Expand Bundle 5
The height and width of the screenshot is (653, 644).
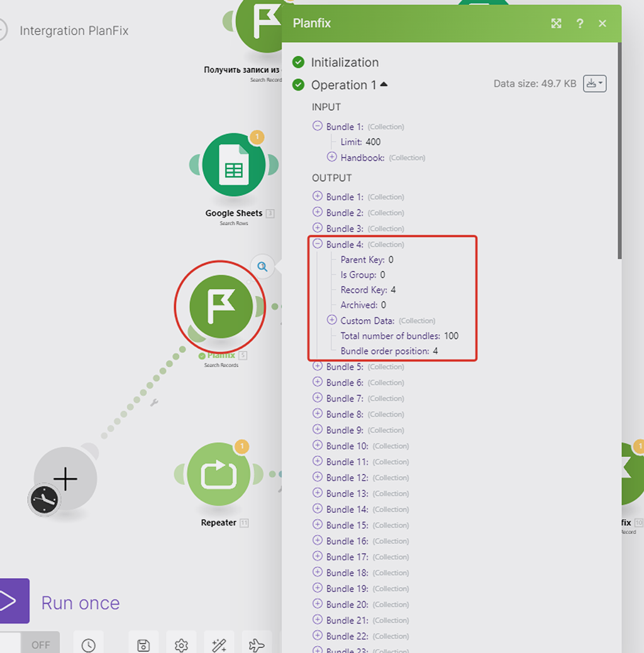click(318, 366)
